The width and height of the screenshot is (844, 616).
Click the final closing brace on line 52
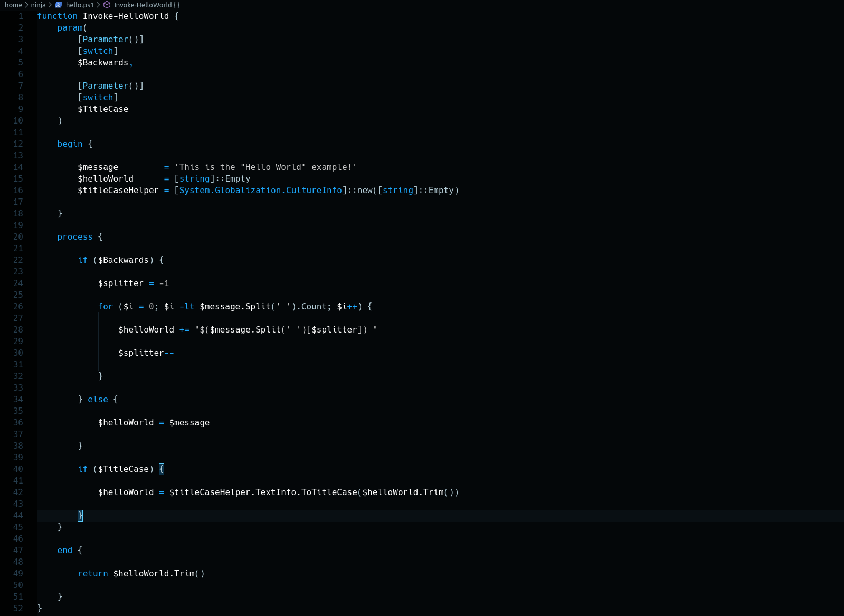click(x=40, y=609)
